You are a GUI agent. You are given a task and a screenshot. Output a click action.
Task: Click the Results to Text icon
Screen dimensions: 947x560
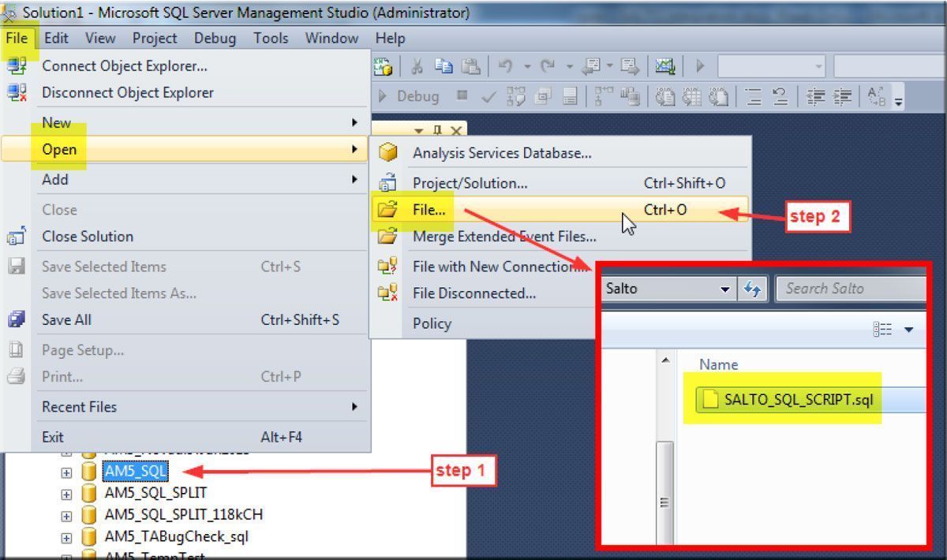click(x=666, y=96)
